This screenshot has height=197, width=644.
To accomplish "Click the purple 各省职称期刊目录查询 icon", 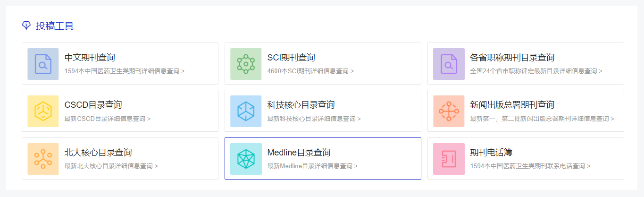I will (x=449, y=64).
